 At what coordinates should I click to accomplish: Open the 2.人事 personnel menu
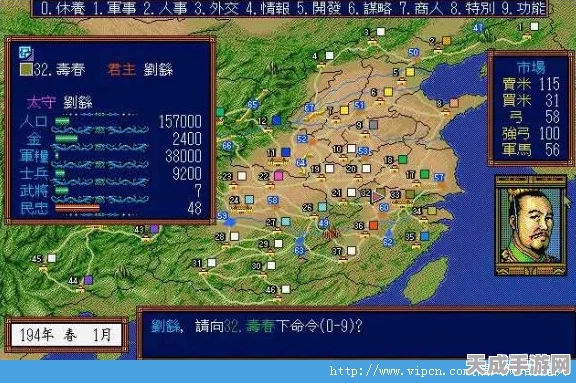(x=165, y=8)
